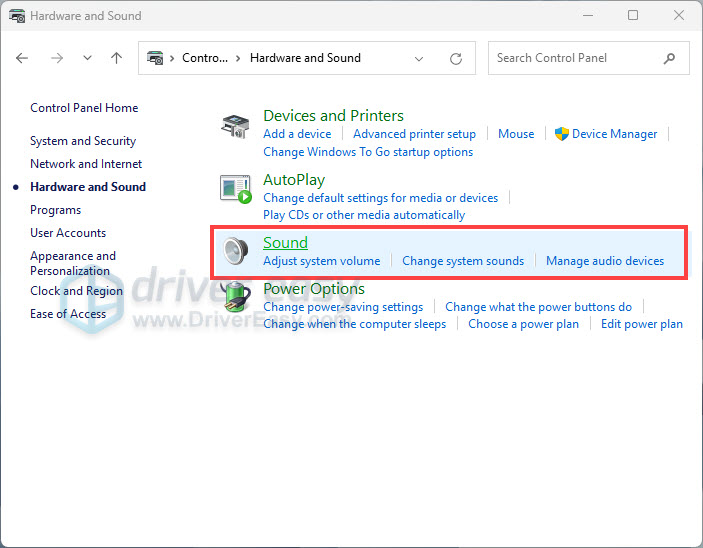Go up one level with up arrow
Viewport: 703px width, 548px height.
pyautogui.click(x=117, y=58)
